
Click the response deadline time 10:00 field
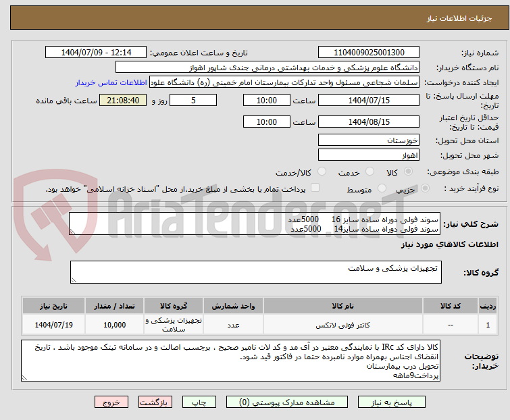[267, 100]
